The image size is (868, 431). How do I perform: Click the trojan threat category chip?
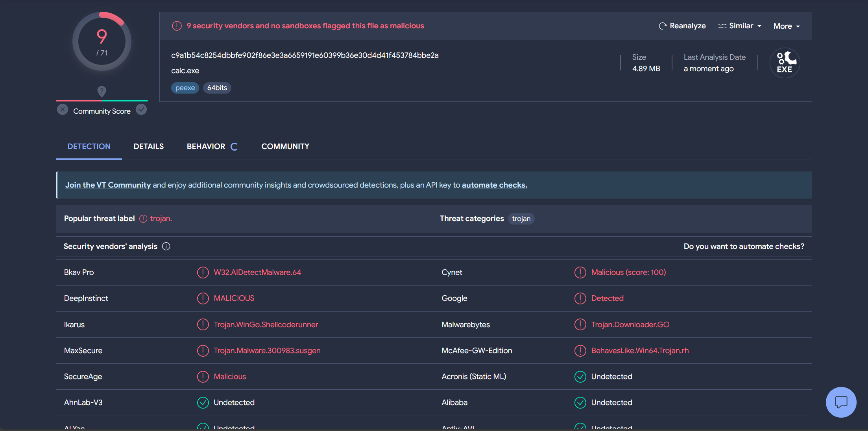[521, 219]
